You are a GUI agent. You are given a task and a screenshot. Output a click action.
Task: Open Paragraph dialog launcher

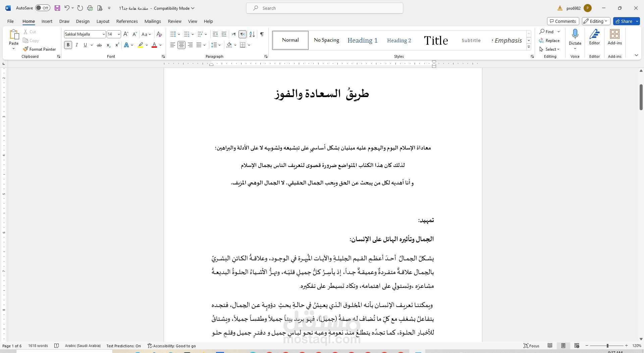(x=266, y=56)
